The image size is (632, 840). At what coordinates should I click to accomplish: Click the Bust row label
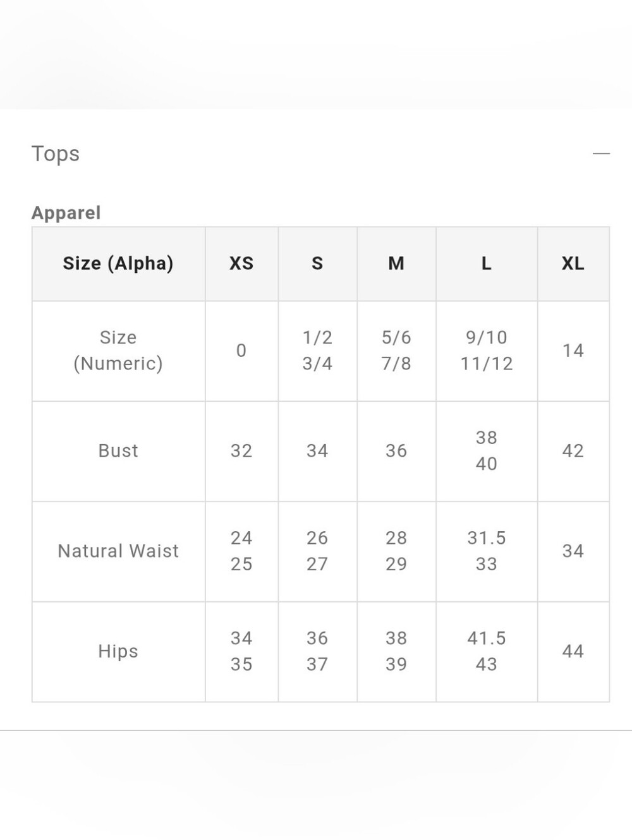click(x=118, y=451)
